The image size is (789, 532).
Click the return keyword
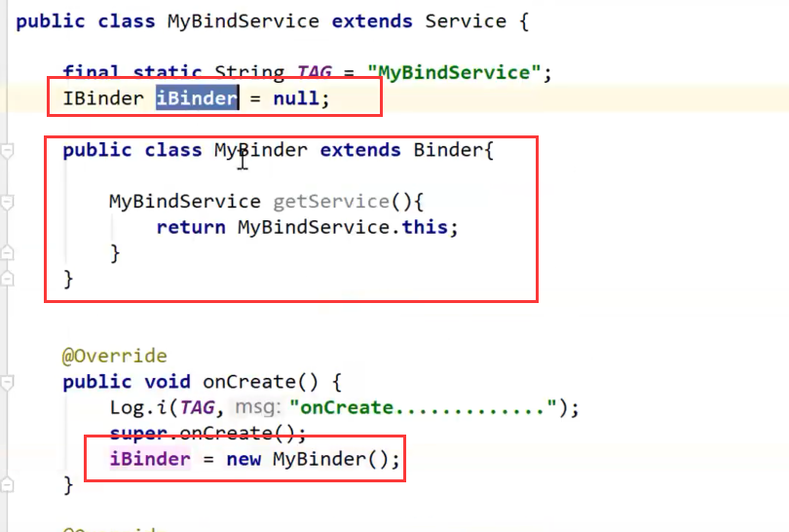pos(191,227)
